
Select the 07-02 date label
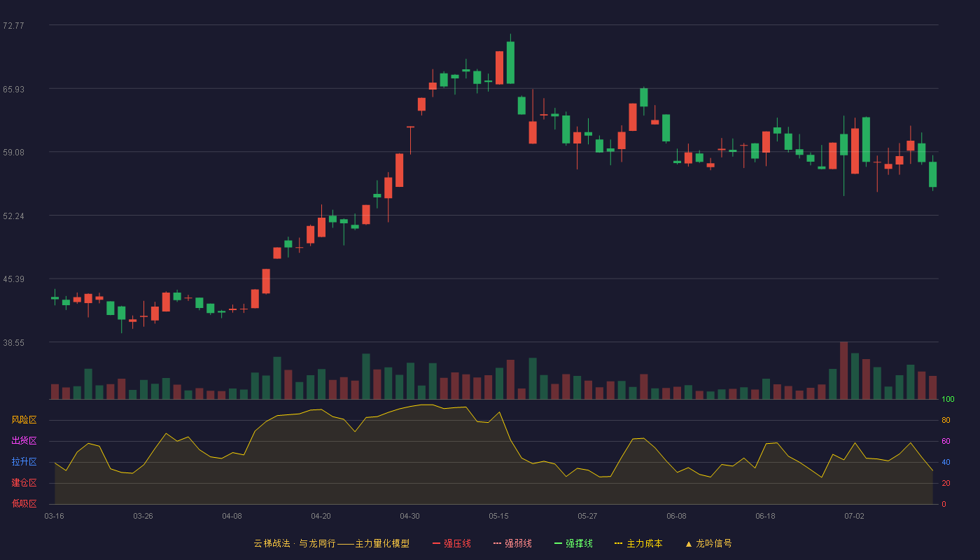pyautogui.click(x=854, y=516)
